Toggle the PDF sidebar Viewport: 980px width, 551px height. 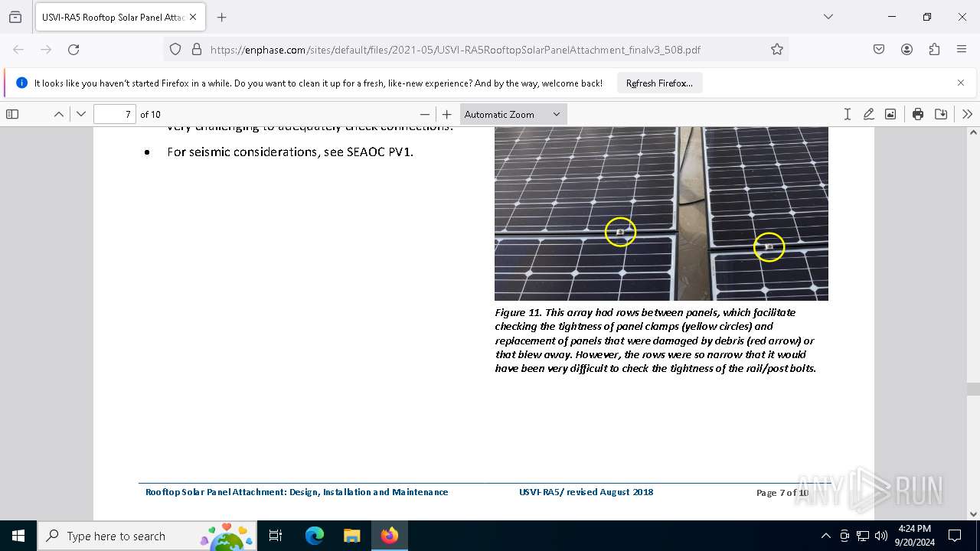click(x=12, y=114)
